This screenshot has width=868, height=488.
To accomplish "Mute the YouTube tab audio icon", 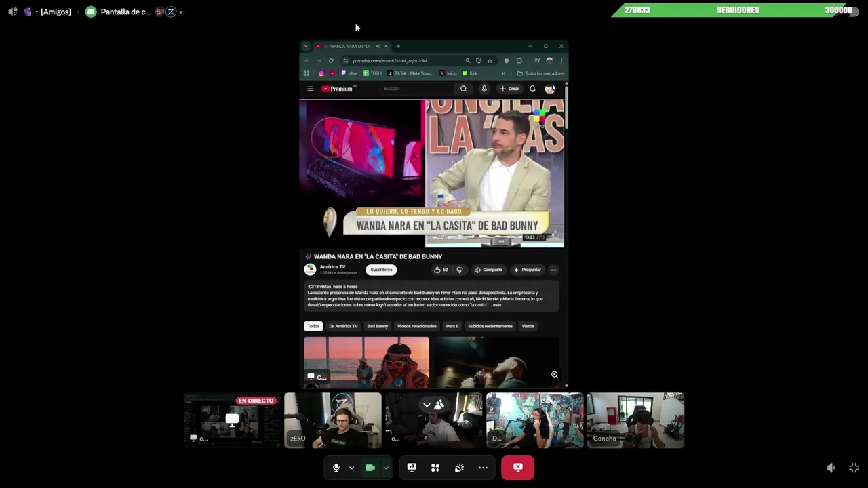I will [x=378, y=46].
